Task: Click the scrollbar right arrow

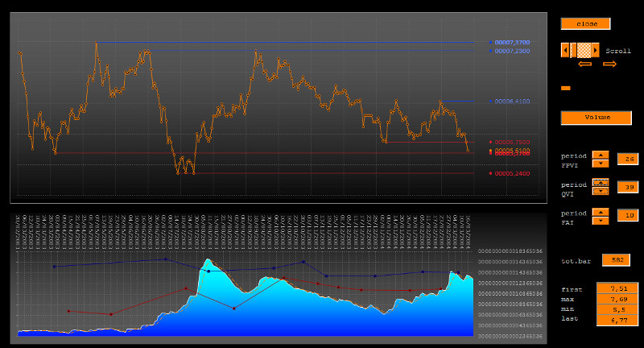Action: click(596, 50)
